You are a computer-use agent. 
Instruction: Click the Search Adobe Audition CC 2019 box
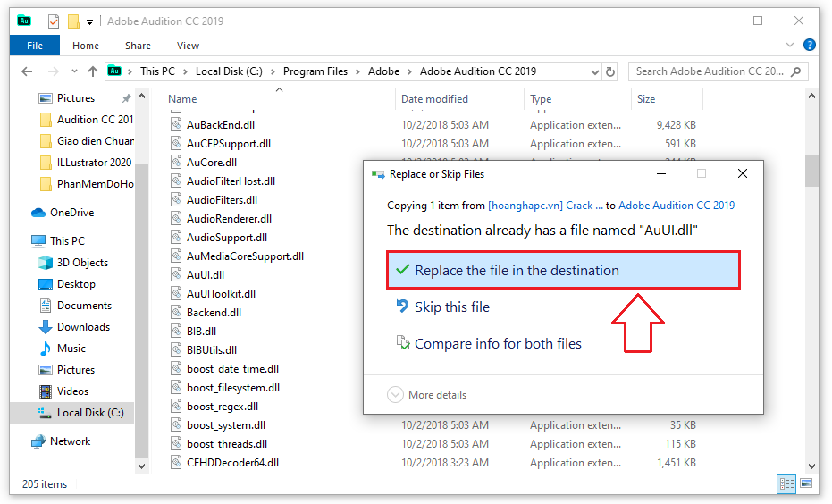pos(718,71)
